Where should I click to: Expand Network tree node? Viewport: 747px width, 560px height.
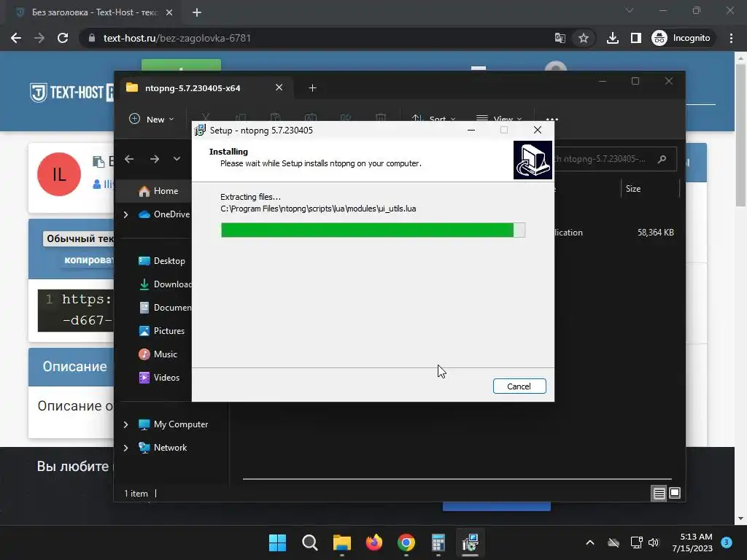coord(125,448)
